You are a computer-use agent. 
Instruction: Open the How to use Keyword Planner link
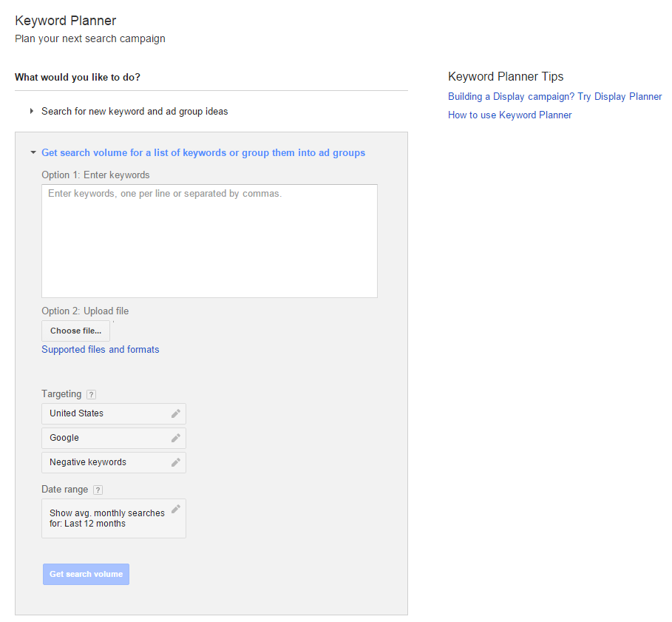coord(509,115)
